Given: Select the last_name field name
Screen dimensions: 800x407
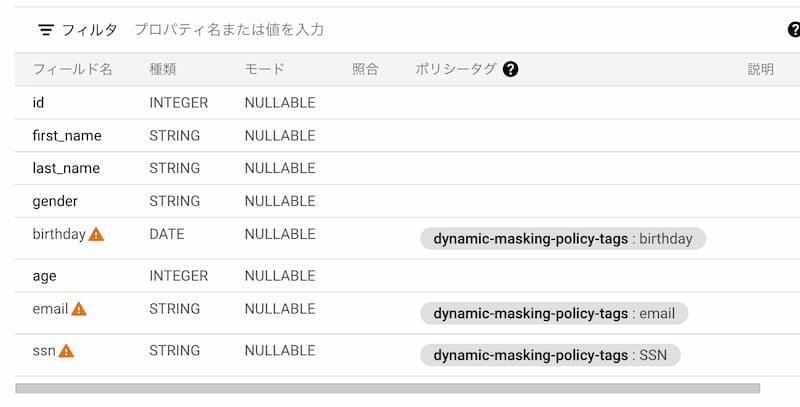Looking at the screenshot, I should [x=66, y=168].
